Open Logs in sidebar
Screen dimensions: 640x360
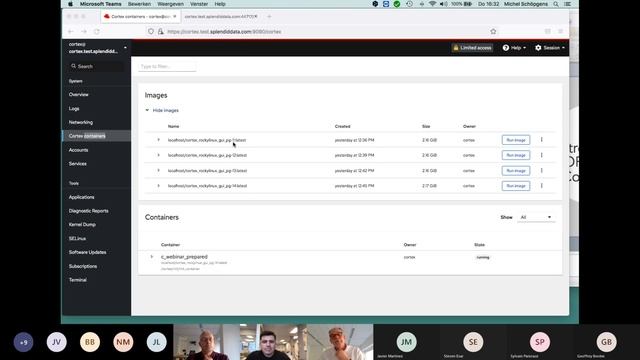(74, 109)
